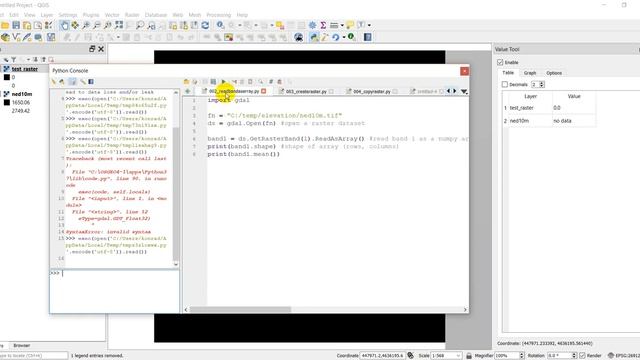Viewport: 640px width, 360px height.
Task: Click EPSG CRS button in status bar
Action: [x=624, y=356]
